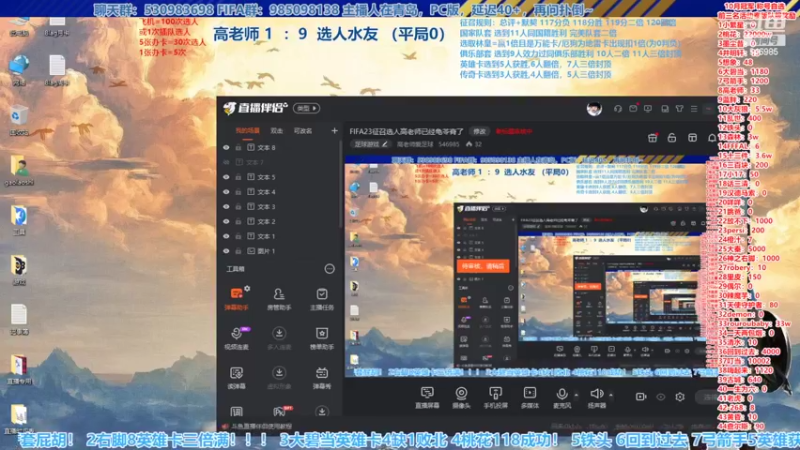Click the video recording camera icon
Image resolution: width=800 pixels, height=450 pixels.
(641, 396)
